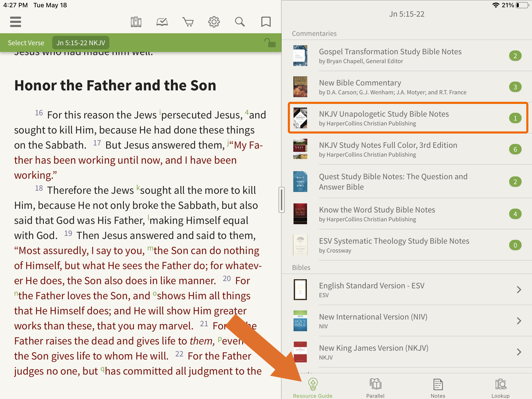The height and width of the screenshot is (399, 532).
Task: Tap heading 'Honor the Father and the Son'
Action: [x=115, y=85]
